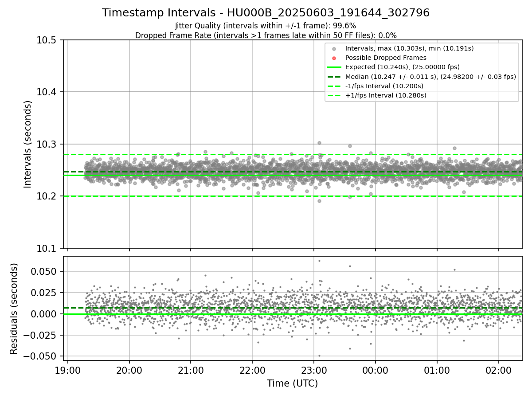
Task: Click the topmost residual point near 23:00
Action: click(x=319, y=261)
